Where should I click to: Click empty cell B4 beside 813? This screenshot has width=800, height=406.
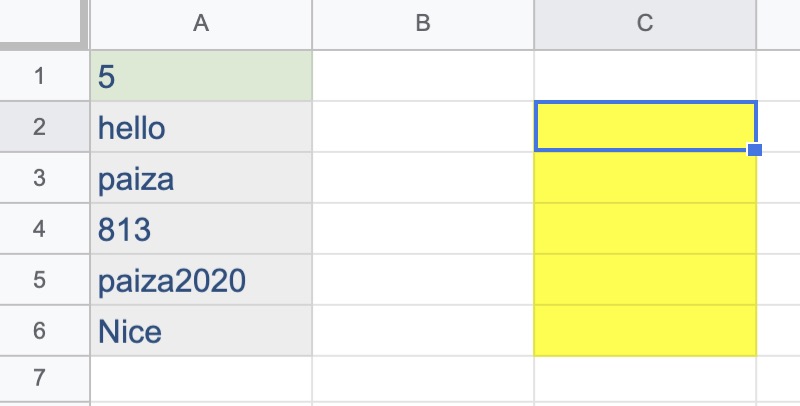[x=423, y=229]
